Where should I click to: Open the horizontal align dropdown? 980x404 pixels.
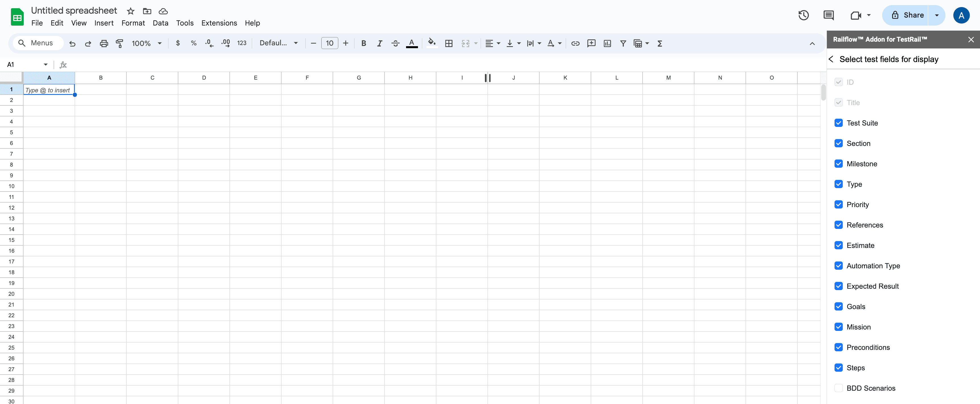coord(493,43)
